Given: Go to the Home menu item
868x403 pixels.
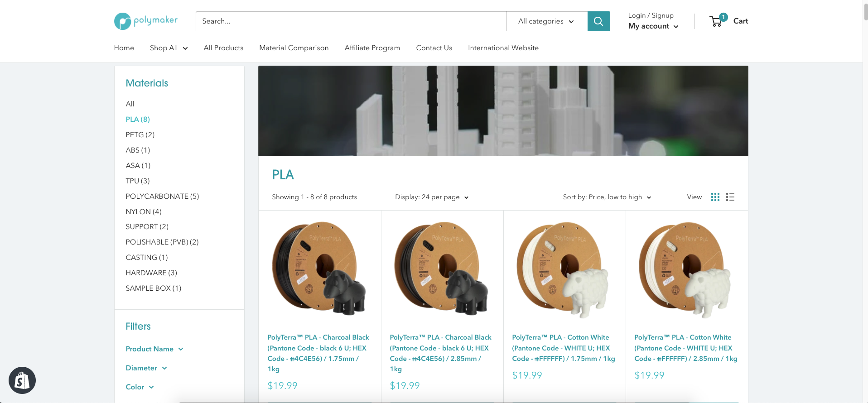Looking at the screenshot, I should tap(124, 48).
